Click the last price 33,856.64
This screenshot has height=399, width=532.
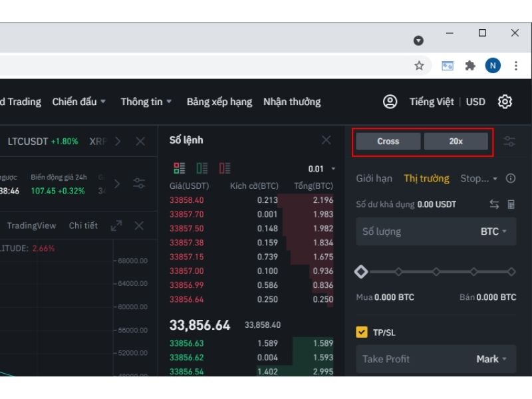click(x=199, y=325)
